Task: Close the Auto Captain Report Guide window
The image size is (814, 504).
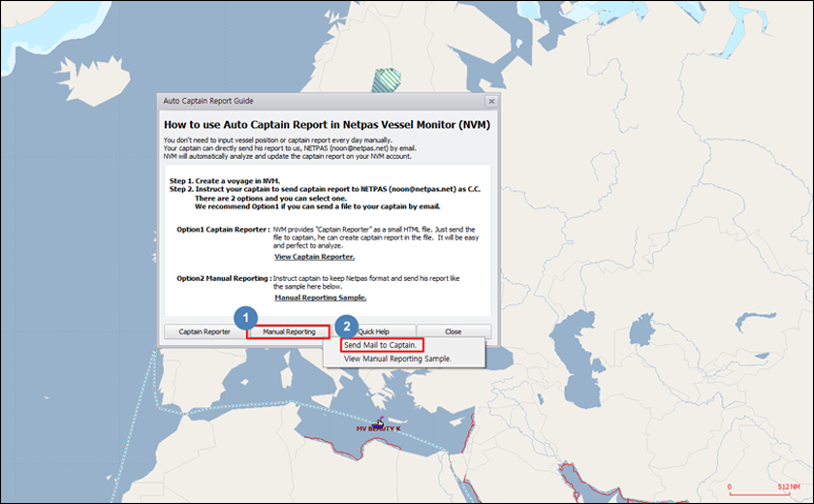Action: (491, 101)
